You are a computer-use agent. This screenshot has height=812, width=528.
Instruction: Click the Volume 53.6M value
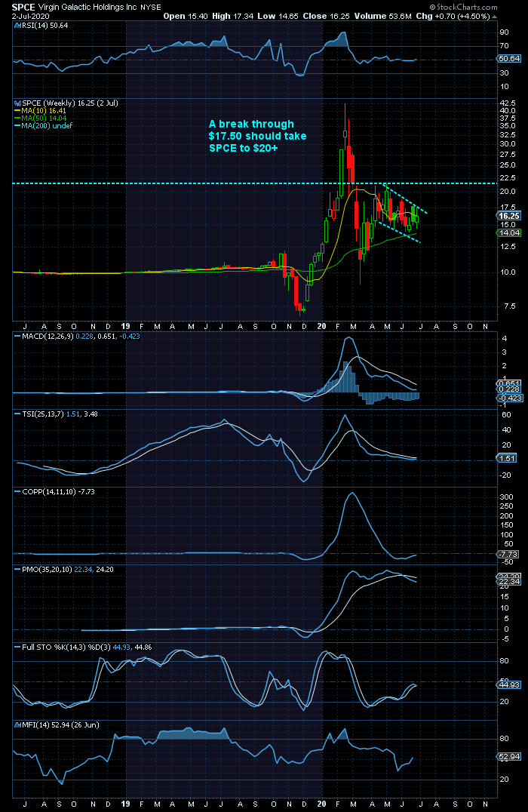tap(382, 16)
